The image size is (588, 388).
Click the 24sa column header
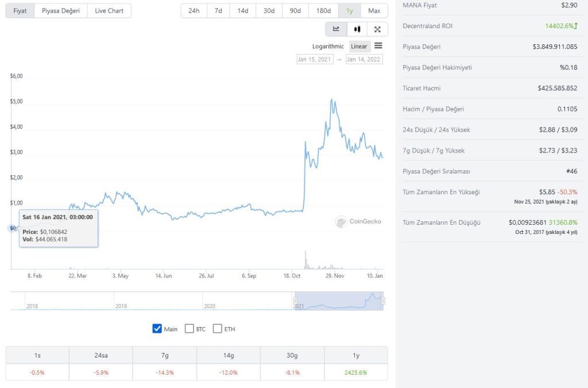pos(101,355)
